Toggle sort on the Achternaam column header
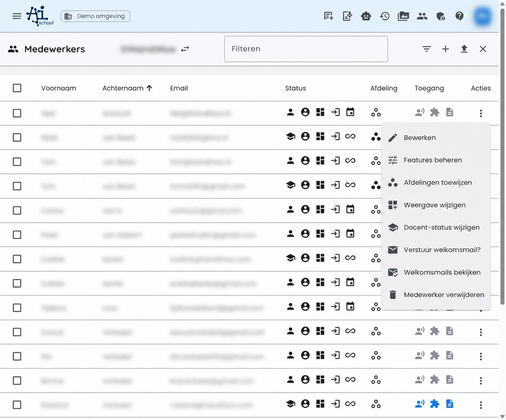The height and width of the screenshot is (420, 506). pyautogui.click(x=127, y=88)
